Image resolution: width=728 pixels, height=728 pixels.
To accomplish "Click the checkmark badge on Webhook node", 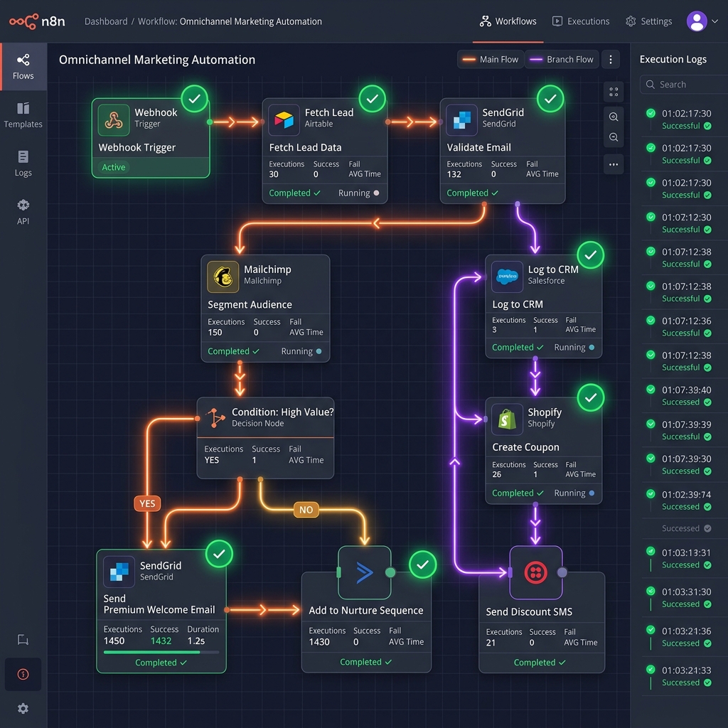I will click(x=195, y=99).
